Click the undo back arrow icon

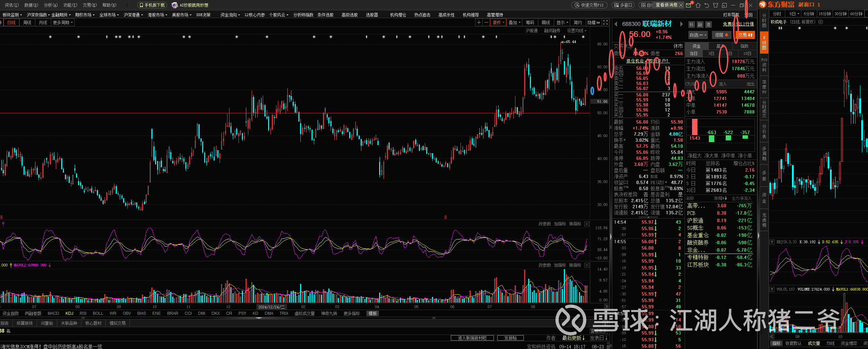pos(707,5)
